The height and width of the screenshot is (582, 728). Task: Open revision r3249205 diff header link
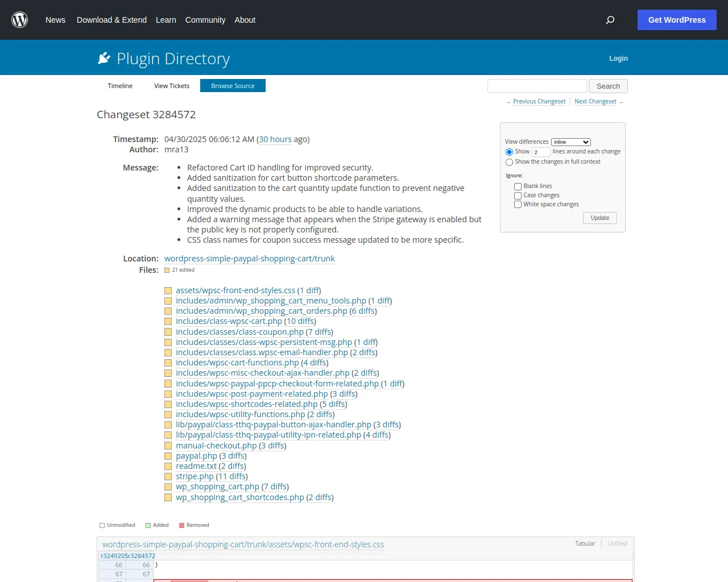tap(113, 556)
